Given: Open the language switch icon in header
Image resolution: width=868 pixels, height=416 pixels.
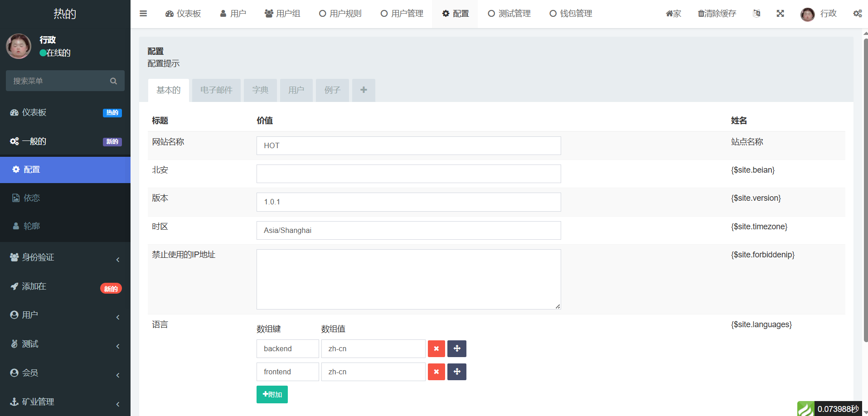Looking at the screenshot, I should 756,14.
